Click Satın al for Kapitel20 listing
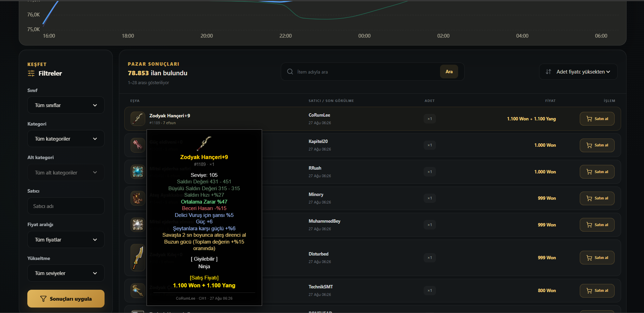The width and height of the screenshot is (644, 313). pos(597,145)
